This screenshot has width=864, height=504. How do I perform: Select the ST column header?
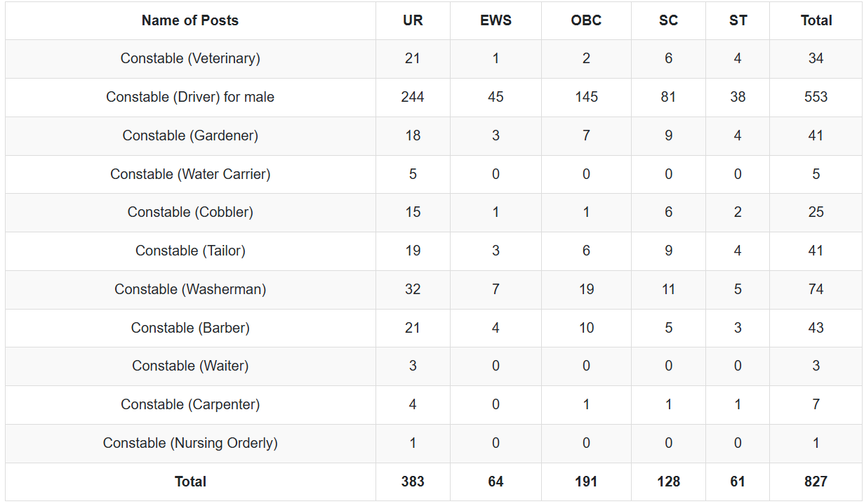tap(738, 20)
